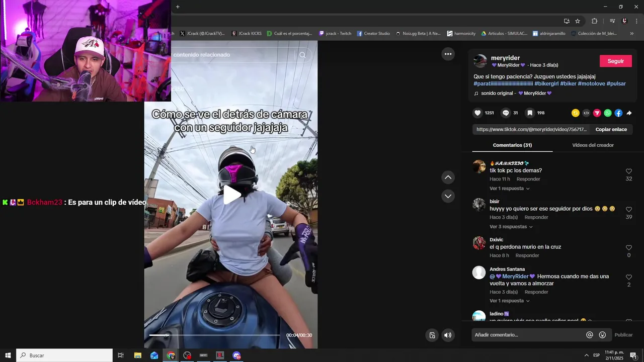The height and width of the screenshot is (362, 644).
Task: Reply to Andres Santana's comment
Action: (x=536, y=292)
